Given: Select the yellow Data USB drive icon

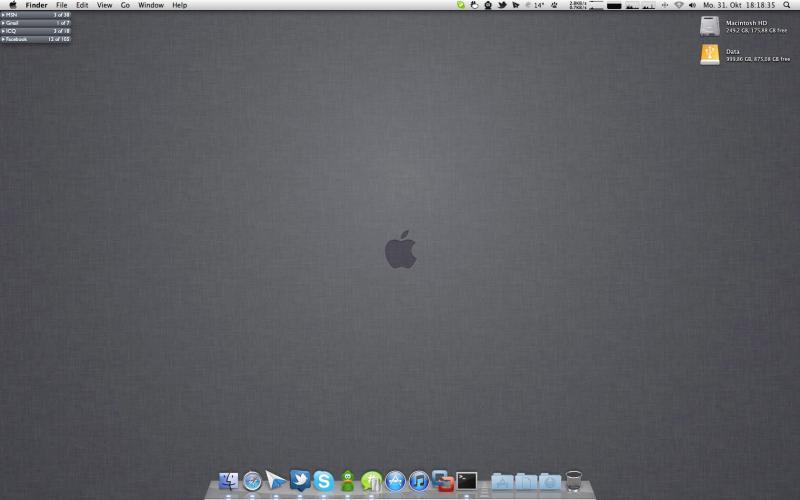Looking at the screenshot, I should [710, 55].
